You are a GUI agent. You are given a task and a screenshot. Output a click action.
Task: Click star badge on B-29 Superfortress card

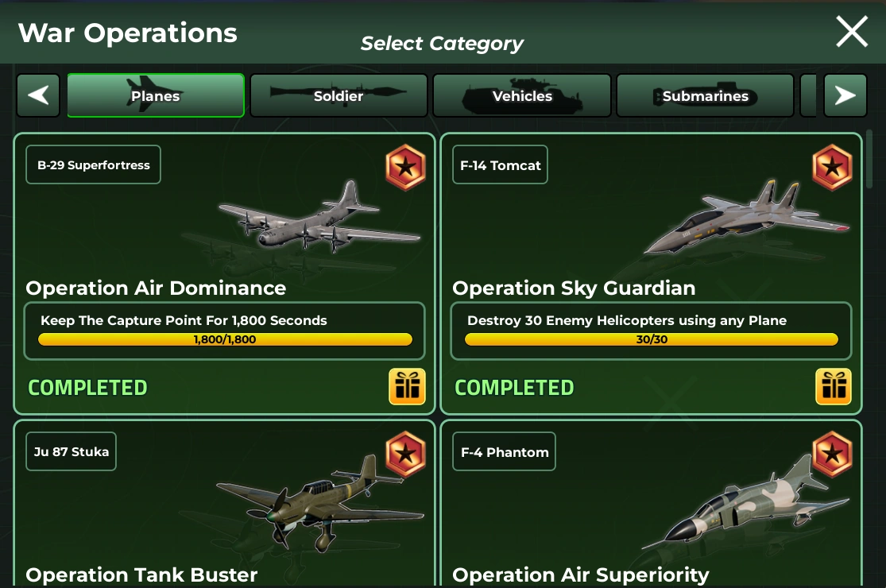point(406,167)
